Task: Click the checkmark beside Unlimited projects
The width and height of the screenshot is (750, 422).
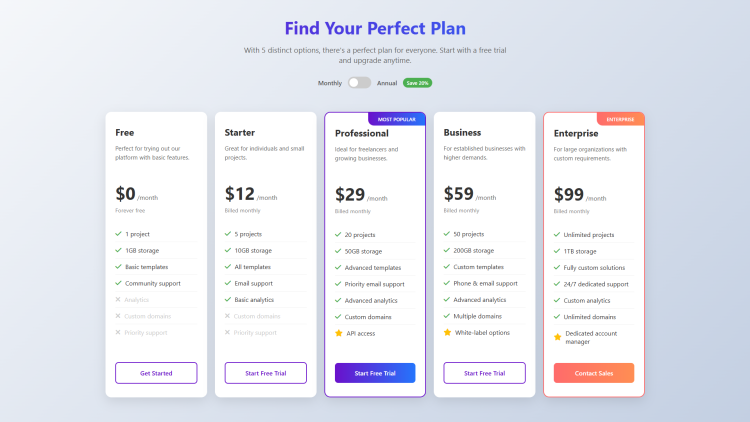Action: point(557,234)
